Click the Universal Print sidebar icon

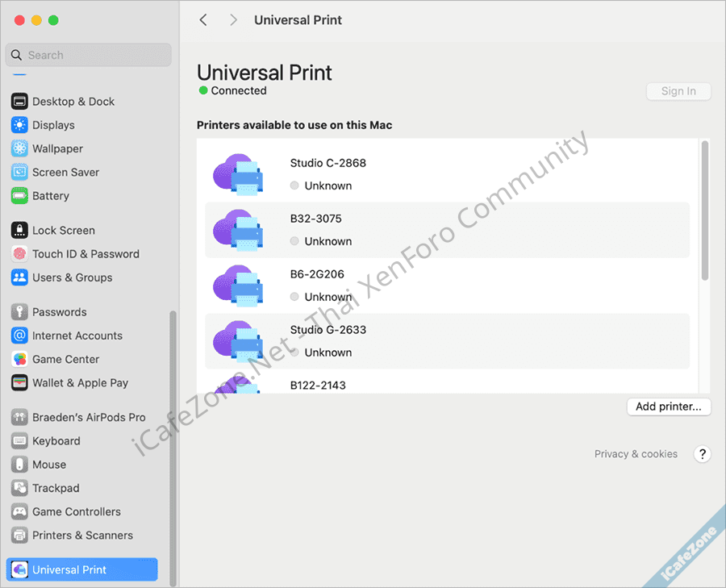(19, 569)
